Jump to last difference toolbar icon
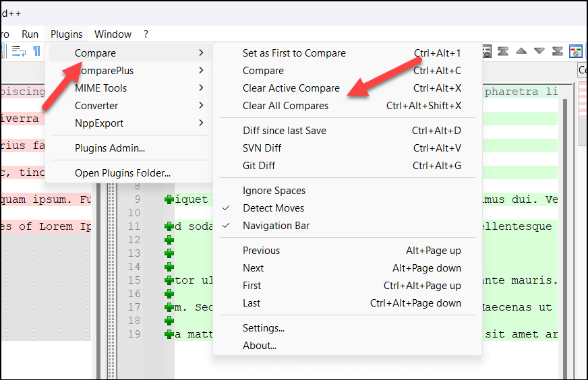Image resolution: width=588 pixels, height=380 pixels. [x=558, y=51]
